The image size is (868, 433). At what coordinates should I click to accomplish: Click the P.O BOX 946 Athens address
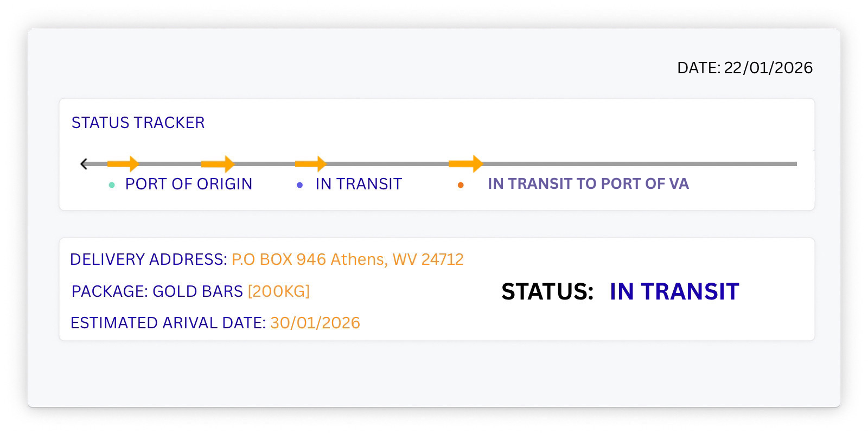pyautogui.click(x=348, y=259)
